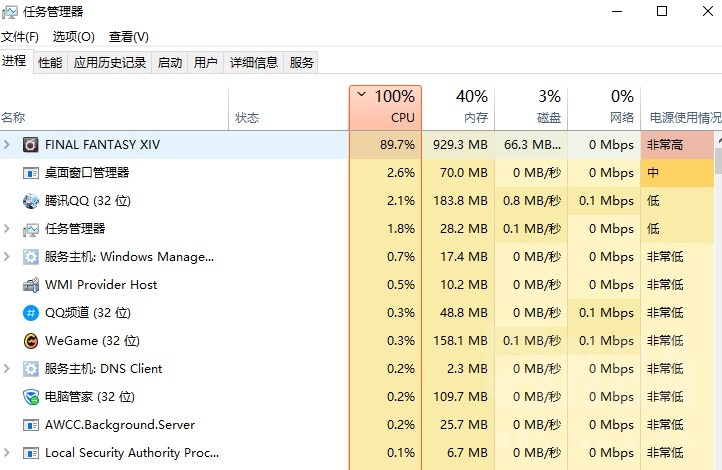Click the Task Manager title bar icon
722x470 pixels.
click(x=10, y=12)
